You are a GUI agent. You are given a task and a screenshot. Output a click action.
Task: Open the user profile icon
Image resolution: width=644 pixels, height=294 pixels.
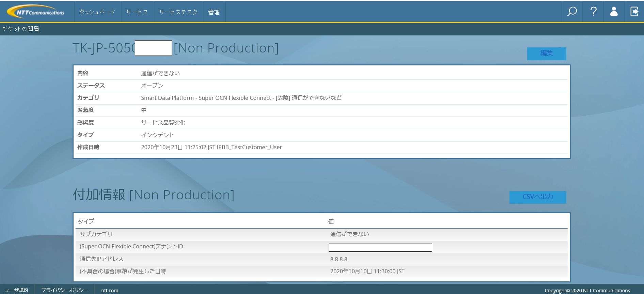[614, 12]
